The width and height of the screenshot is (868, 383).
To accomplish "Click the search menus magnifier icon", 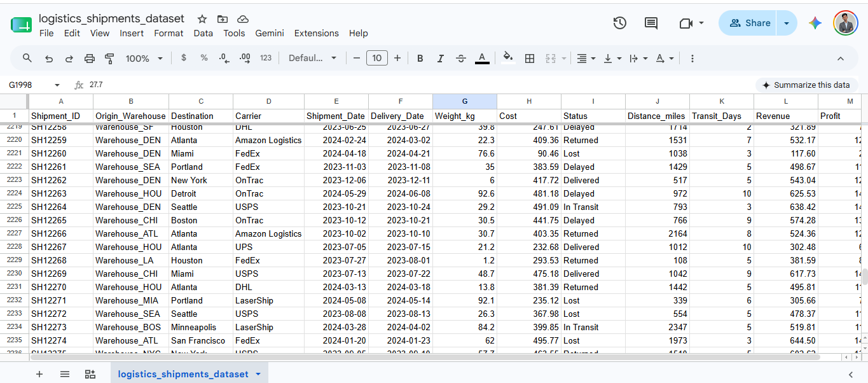I will (x=27, y=58).
